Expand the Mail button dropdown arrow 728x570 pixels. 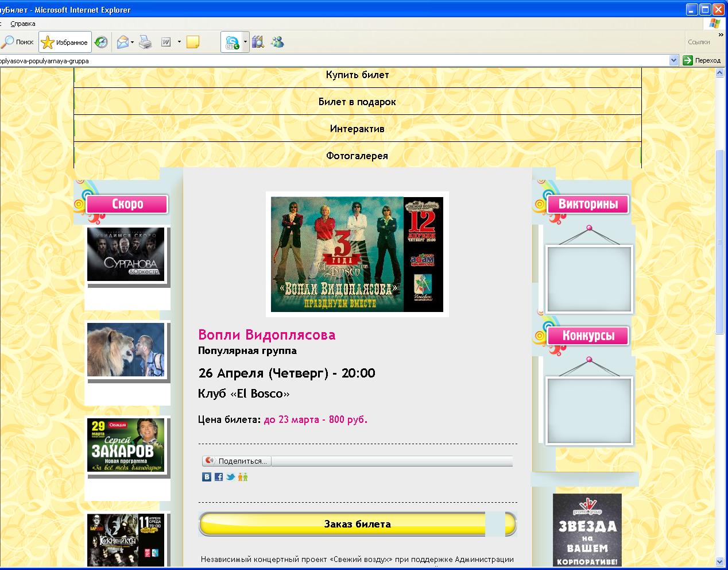tap(133, 42)
